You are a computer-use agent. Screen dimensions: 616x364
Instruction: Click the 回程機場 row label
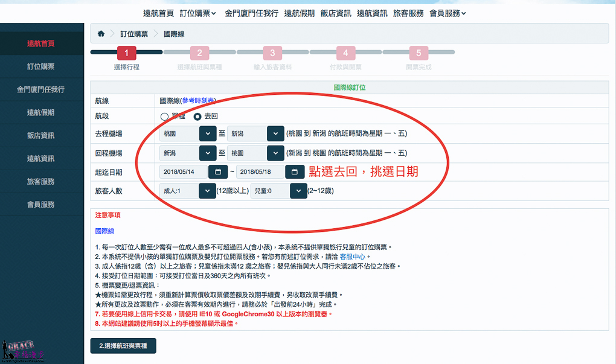[109, 153]
